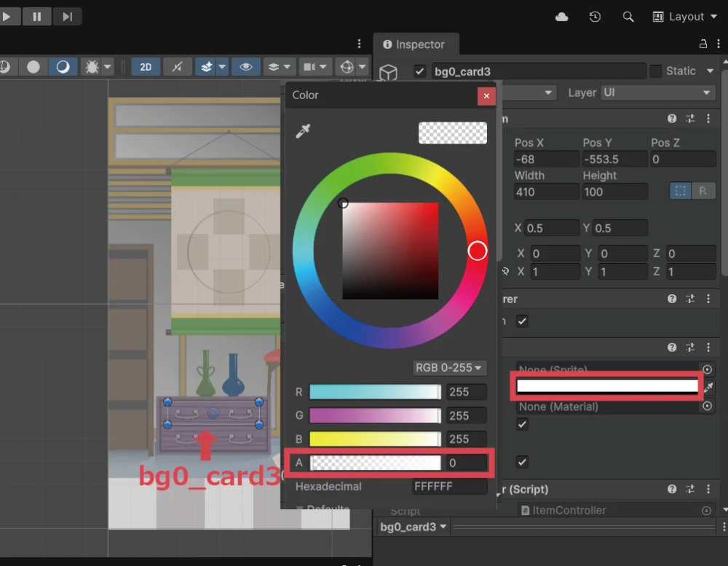This screenshot has height=566, width=728.
Task: Click the white color field swatch
Action: tap(607, 386)
